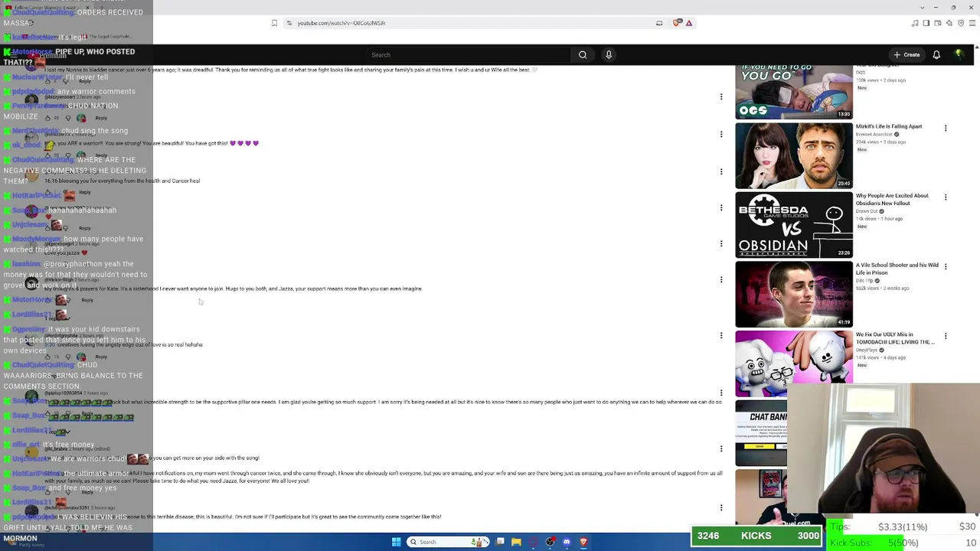Open the Leo AI sparkle icon
Viewport: 980px width, 551px height.
(949, 23)
